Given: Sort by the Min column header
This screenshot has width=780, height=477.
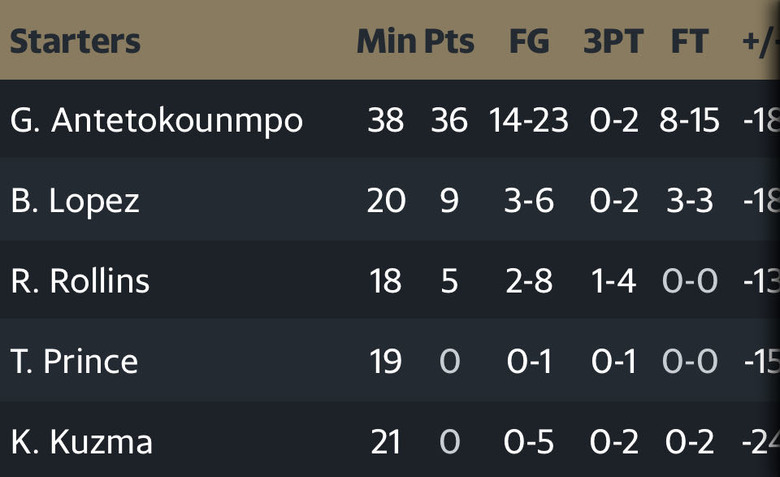Looking at the screenshot, I should [387, 41].
